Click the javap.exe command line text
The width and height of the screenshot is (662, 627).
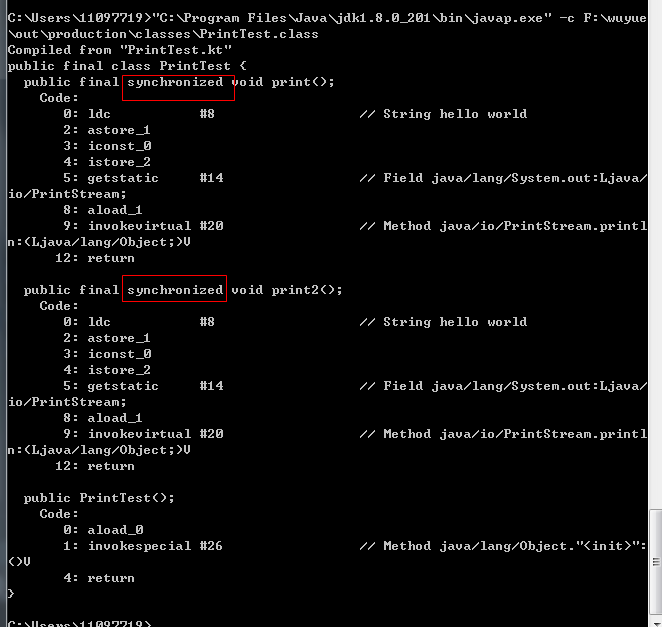click(327, 18)
